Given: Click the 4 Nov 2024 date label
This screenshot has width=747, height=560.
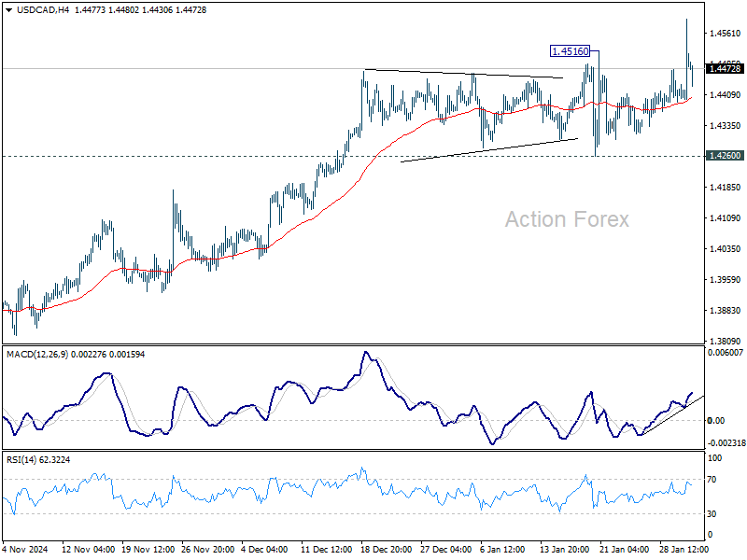Looking at the screenshot, I should pyautogui.click(x=25, y=549).
